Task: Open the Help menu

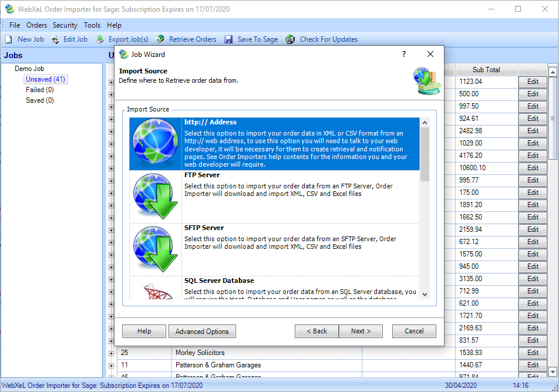Action: point(114,25)
